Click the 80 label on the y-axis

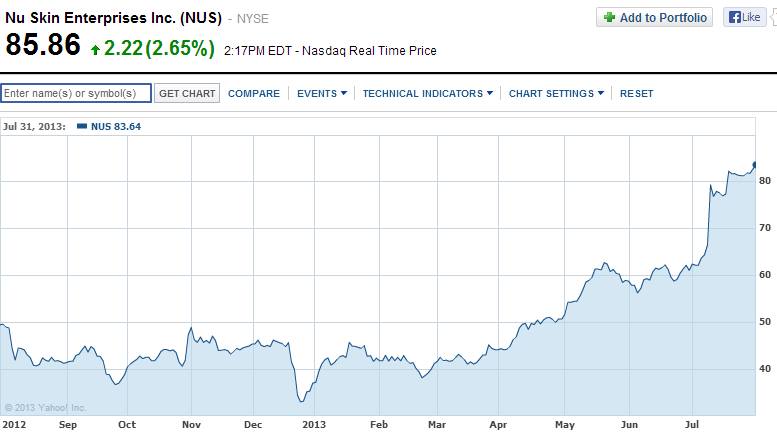pyautogui.click(x=765, y=181)
